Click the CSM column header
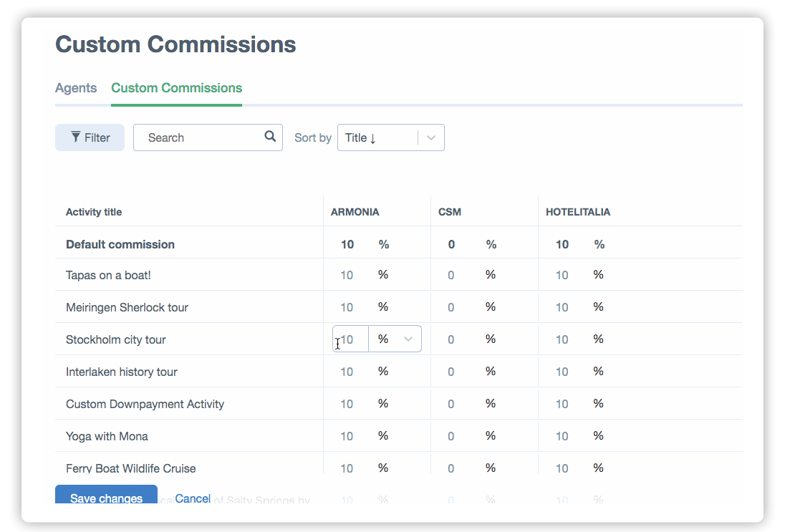The width and height of the screenshot is (785, 532). pos(451,212)
